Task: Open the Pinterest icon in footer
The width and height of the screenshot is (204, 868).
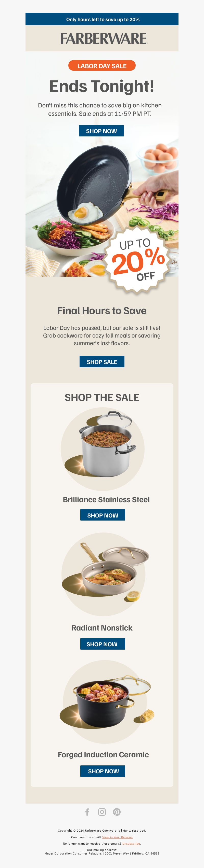Action: (117, 812)
